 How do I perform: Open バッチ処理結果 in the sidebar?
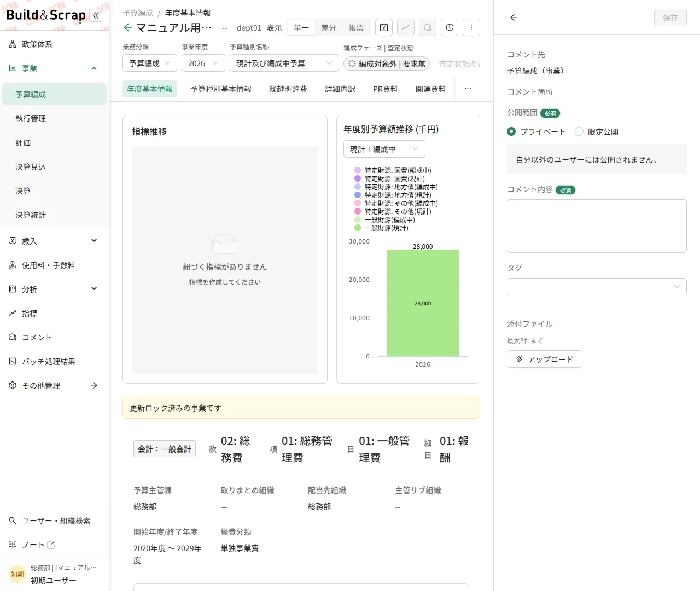[54, 362]
